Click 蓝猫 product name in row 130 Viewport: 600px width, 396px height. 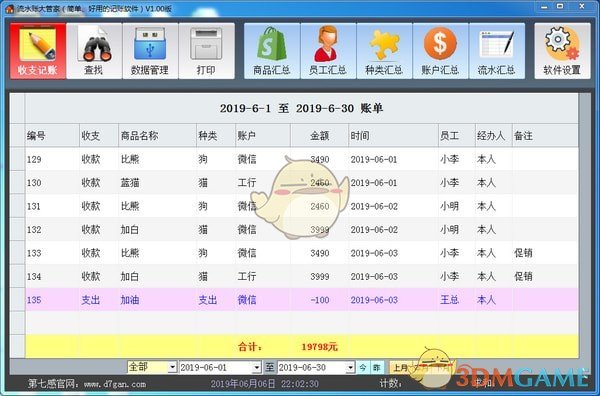pyautogui.click(x=130, y=183)
